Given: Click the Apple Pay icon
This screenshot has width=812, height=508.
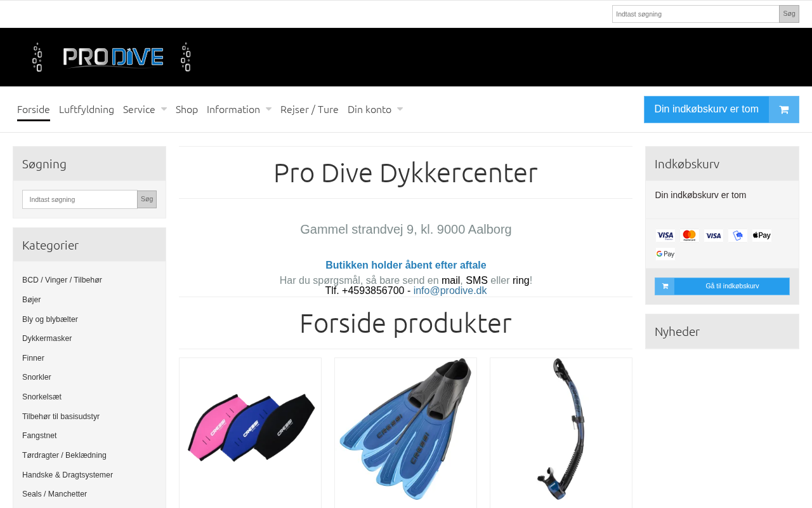Looking at the screenshot, I should [761, 236].
